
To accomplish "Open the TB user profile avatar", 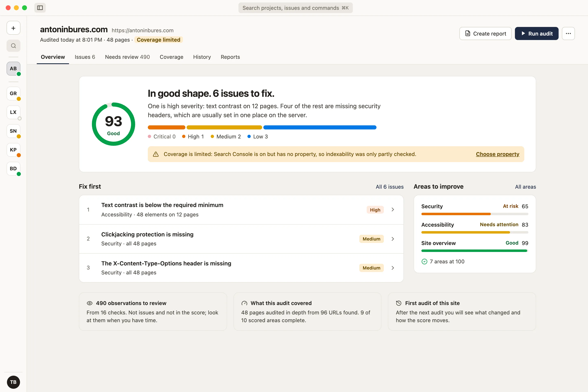I will click(x=13, y=382).
